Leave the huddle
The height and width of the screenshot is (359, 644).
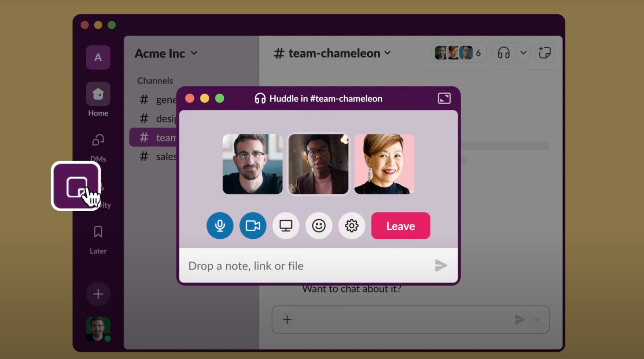point(400,226)
